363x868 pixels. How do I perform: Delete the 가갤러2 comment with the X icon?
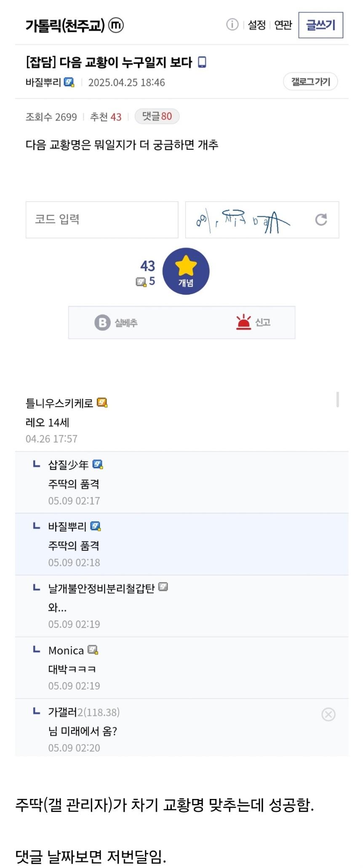pyautogui.click(x=328, y=714)
